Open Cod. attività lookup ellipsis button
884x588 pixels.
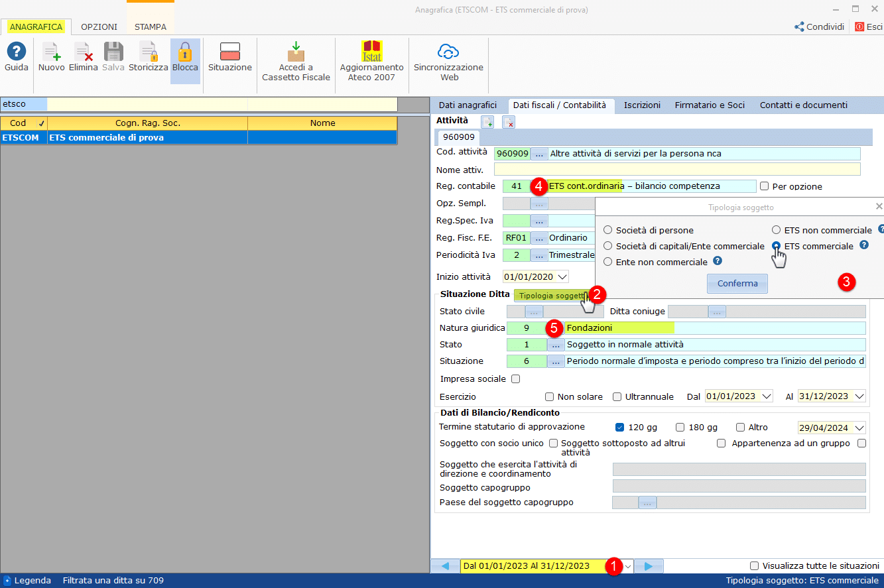point(539,154)
